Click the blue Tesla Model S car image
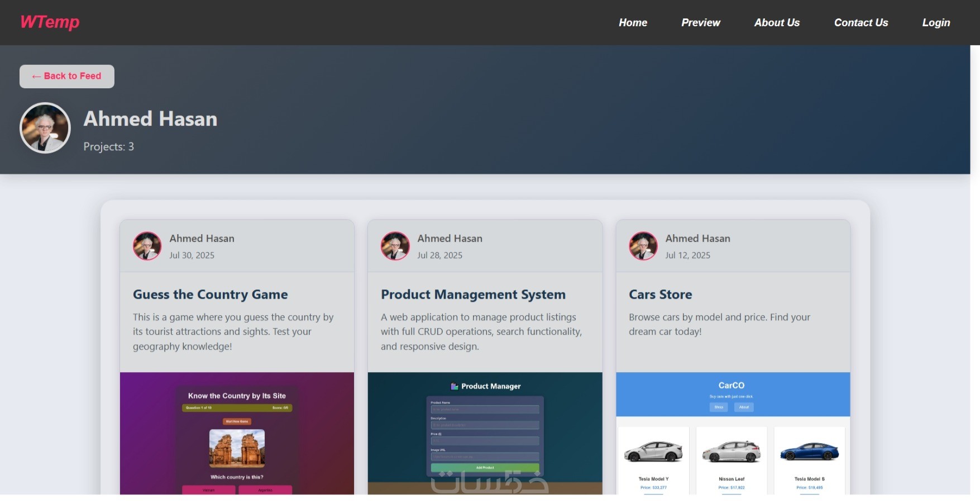This screenshot has width=980, height=504. [x=810, y=451]
